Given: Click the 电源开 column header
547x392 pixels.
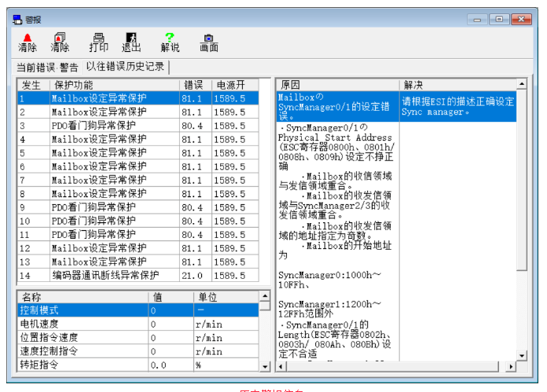Looking at the screenshot, I should 235,85.
